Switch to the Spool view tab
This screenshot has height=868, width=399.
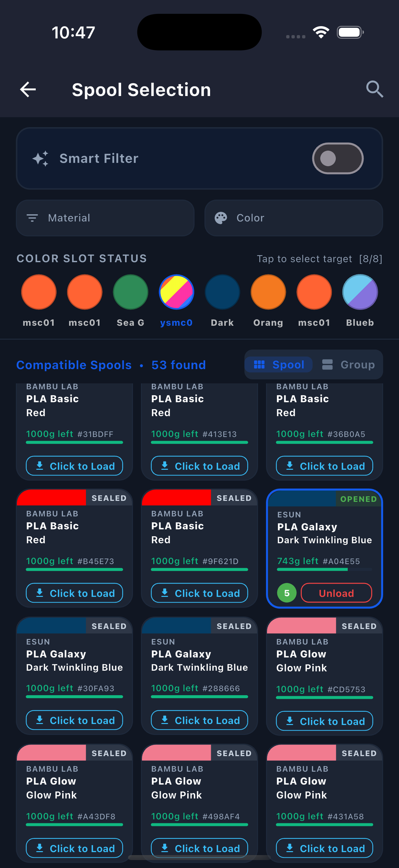279,364
